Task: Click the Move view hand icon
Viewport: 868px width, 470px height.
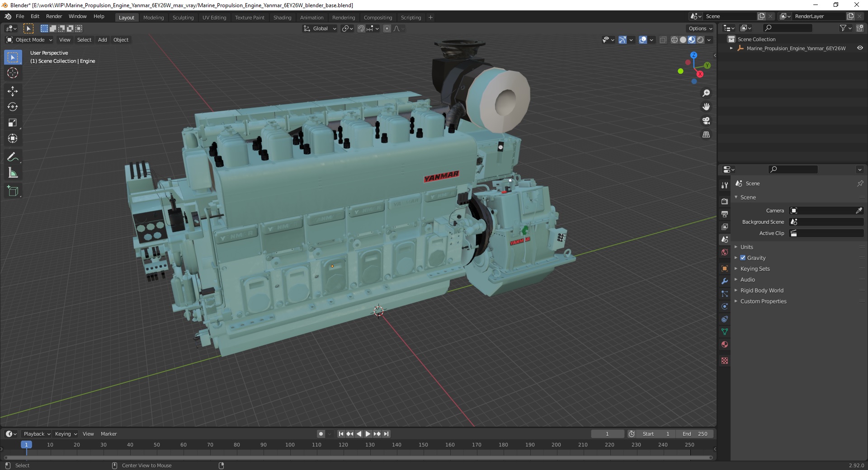Action: (706, 107)
